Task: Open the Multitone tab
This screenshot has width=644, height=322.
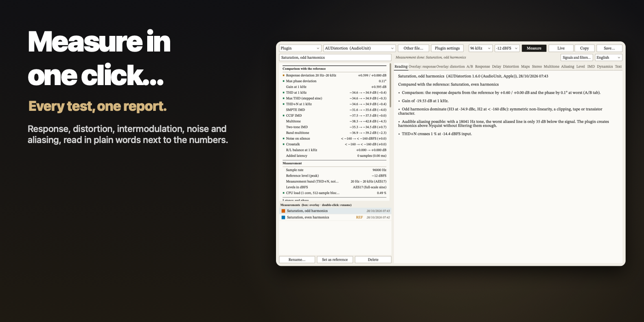Action: point(552,67)
